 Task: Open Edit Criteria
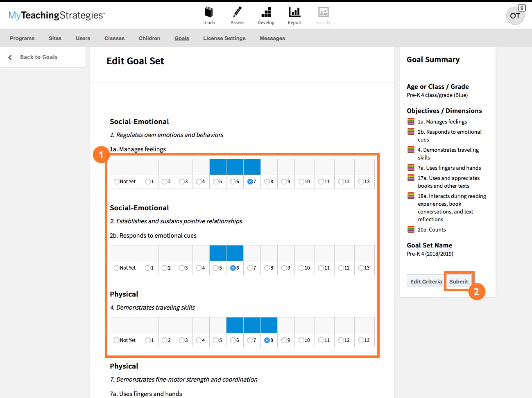(x=426, y=281)
